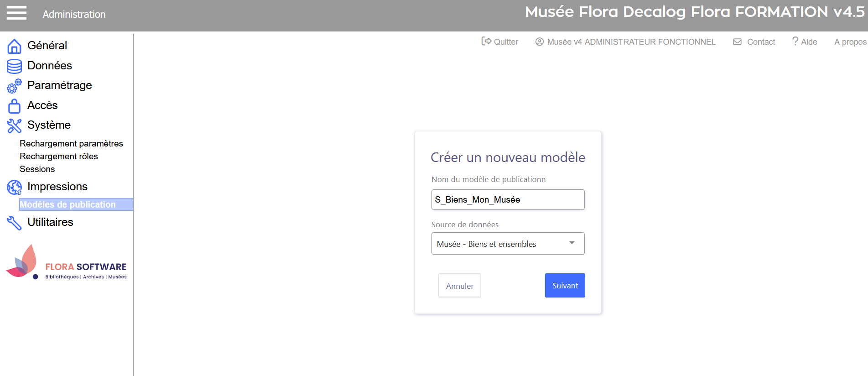This screenshot has width=868, height=376.
Task: Click the Paramétrage gears icon
Action: [x=14, y=86]
